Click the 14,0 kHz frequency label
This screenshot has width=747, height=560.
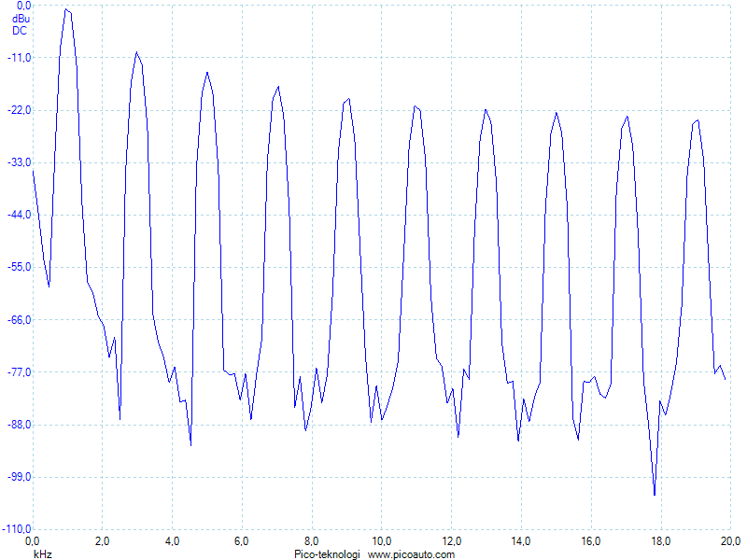521,541
